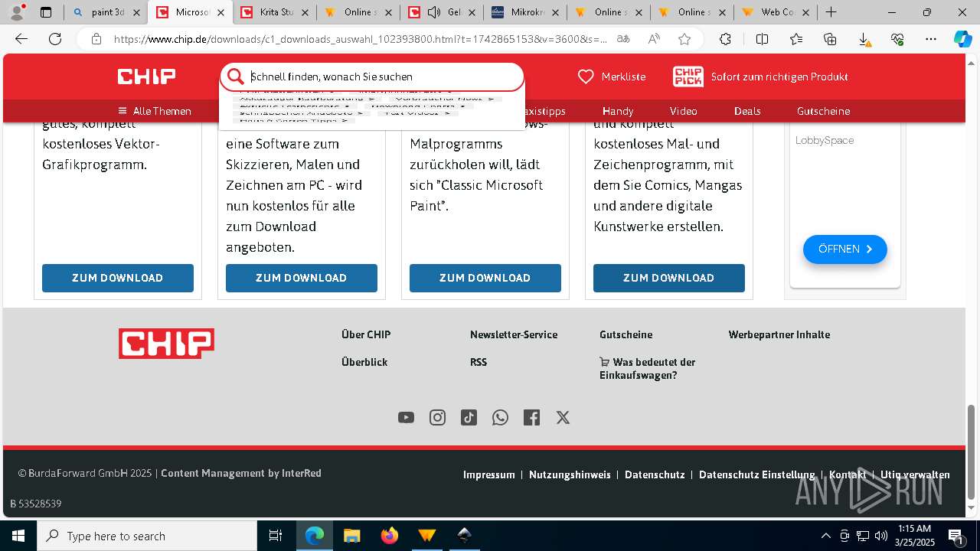The width and height of the screenshot is (980, 551).
Task: Open Firefox from the taskbar
Action: (390, 536)
